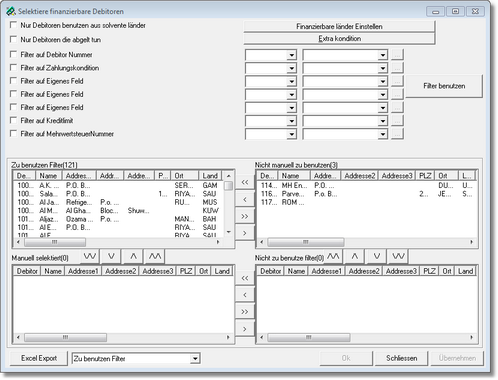
Task: Click single-up button beside Nicht zu benutze filter
Action: coord(355,256)
